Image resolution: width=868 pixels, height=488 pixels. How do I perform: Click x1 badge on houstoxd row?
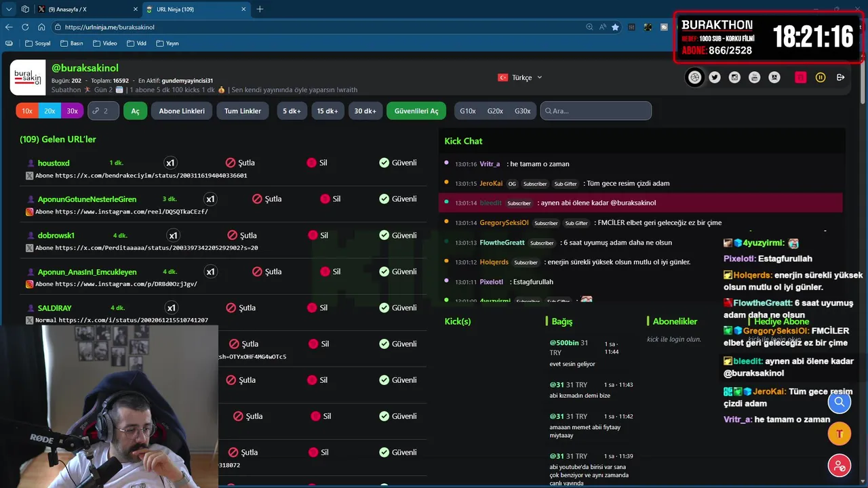(x=171, y=163)
